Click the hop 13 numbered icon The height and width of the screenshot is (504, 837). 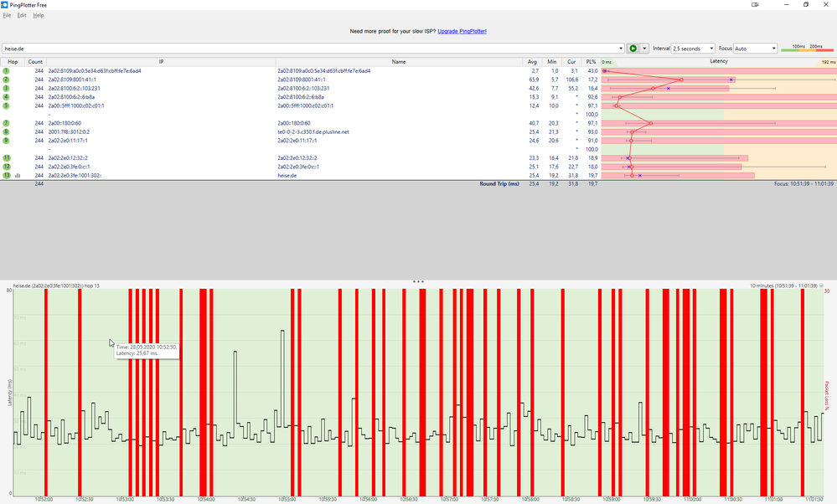tap(8, 176)
